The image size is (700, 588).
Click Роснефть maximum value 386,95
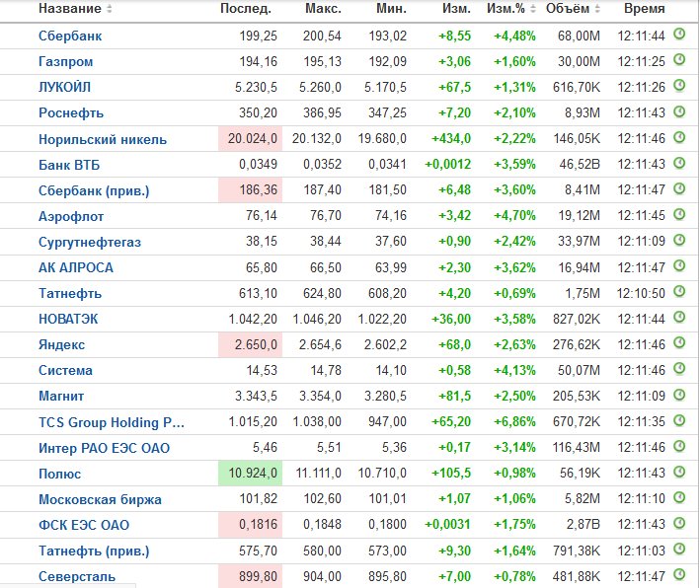click(x=322, y=112)
